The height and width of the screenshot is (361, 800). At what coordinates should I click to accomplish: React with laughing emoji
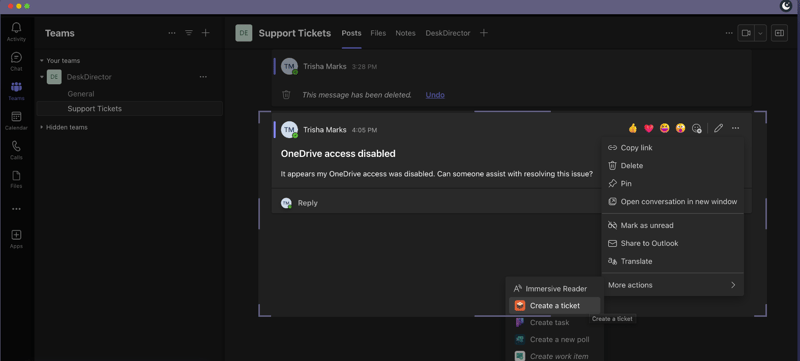[x=664, y=128]
